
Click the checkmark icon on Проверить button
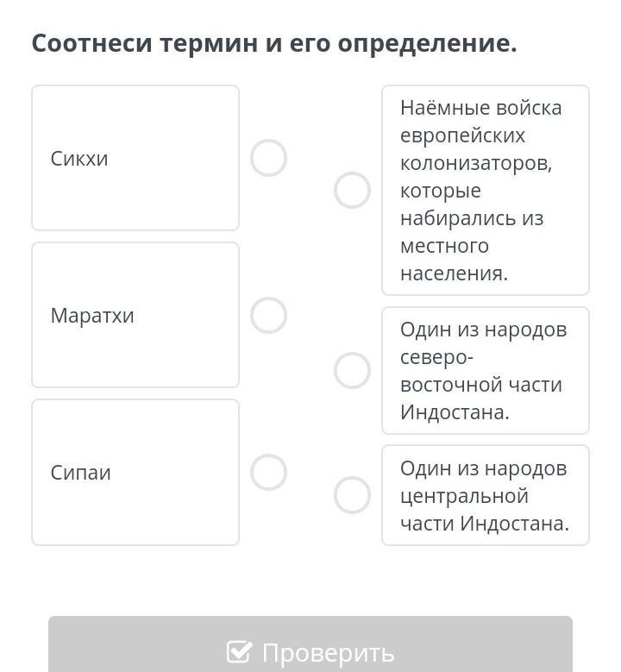(239, 651)
